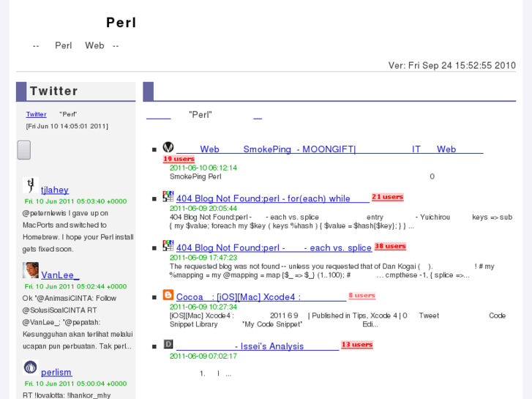Click tjlahey's avatar image
The height and width of the screenshot is (399, 532).
coord(30,186)
